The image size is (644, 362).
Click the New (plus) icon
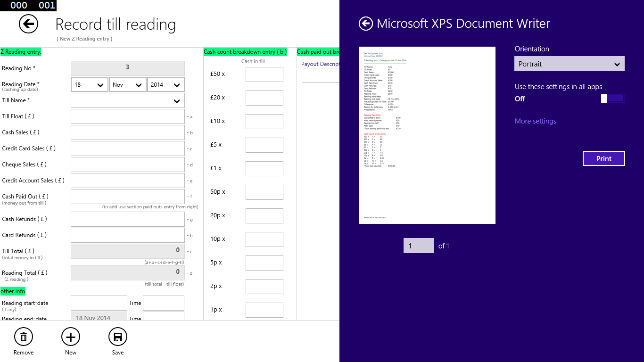70,337
